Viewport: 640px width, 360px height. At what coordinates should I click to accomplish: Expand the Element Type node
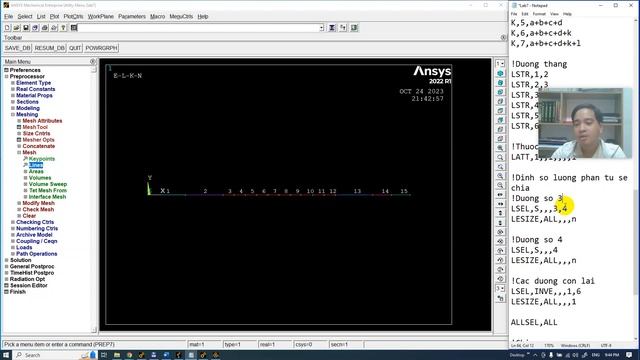pos(13,83)
